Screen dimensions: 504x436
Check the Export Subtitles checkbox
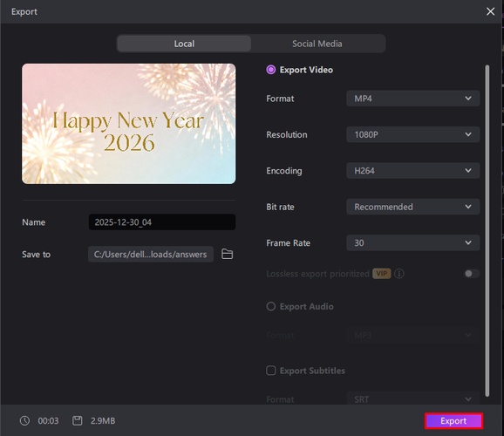point(271,371)
